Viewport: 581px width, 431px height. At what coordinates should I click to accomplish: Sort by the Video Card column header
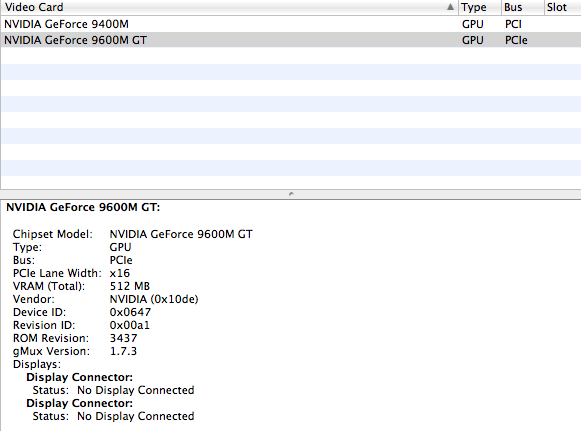[229, 7]
